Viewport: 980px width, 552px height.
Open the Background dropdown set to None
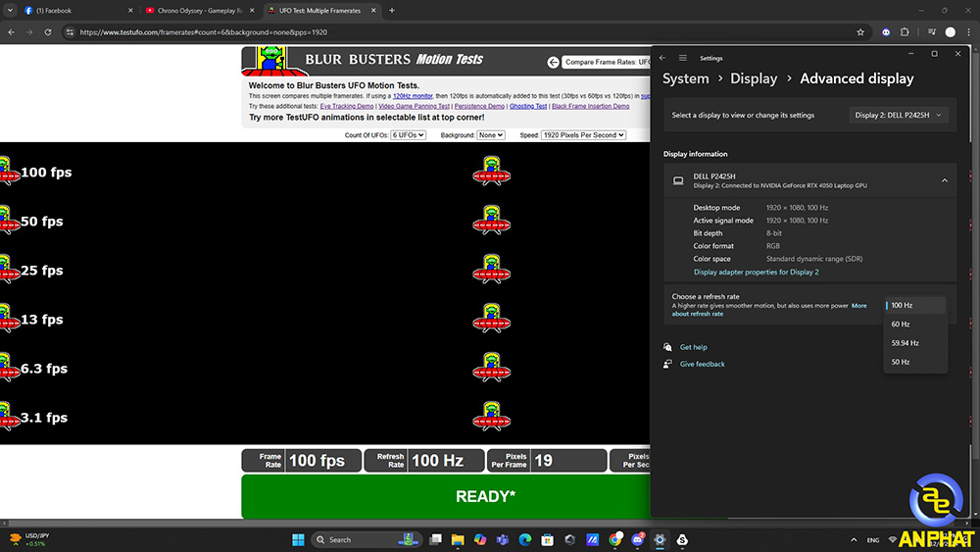(491, 135)
